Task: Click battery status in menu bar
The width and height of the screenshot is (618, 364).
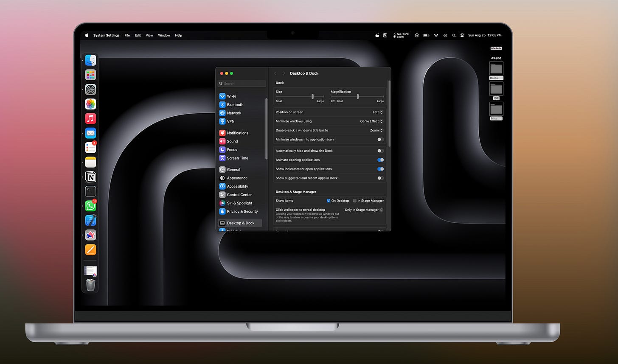Action: pyautogui.click(x=426, y=36)
